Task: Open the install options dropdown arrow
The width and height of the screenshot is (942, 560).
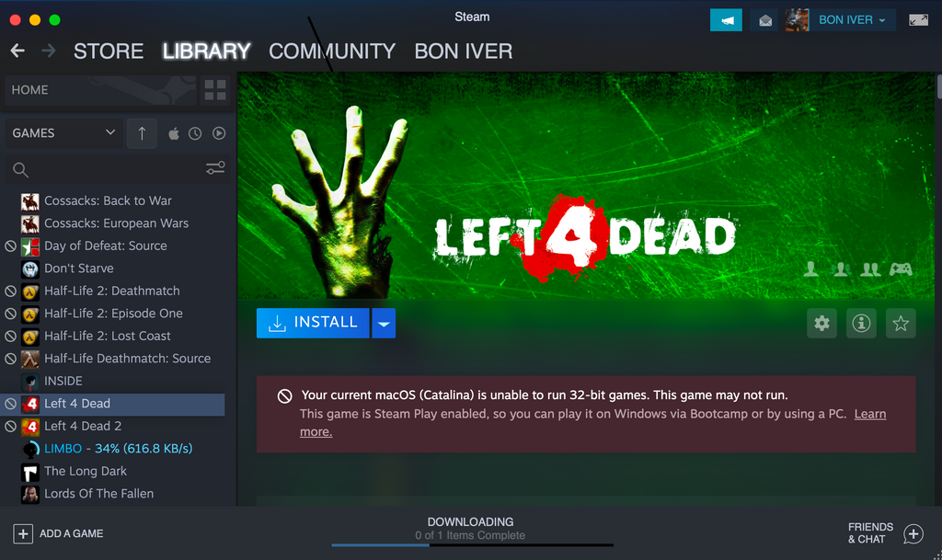Action: 384,323
